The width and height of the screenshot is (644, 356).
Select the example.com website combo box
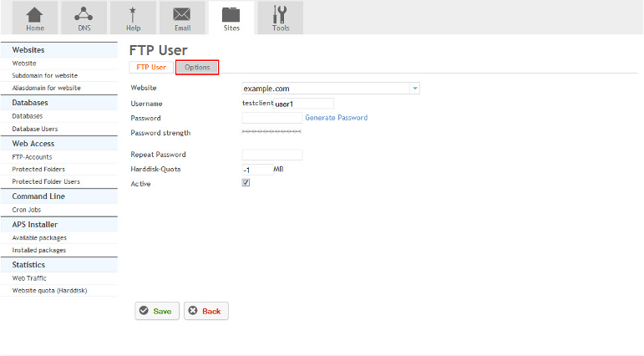click(331, 89)
